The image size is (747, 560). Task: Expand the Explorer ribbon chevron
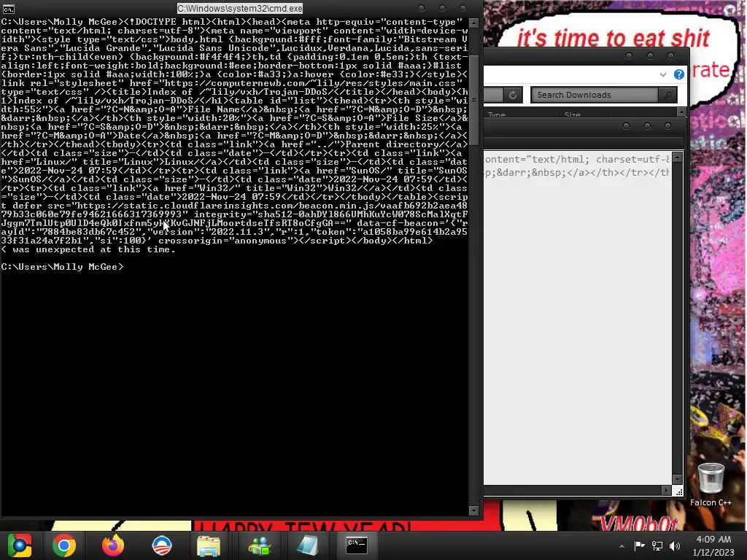pos(662,74)
